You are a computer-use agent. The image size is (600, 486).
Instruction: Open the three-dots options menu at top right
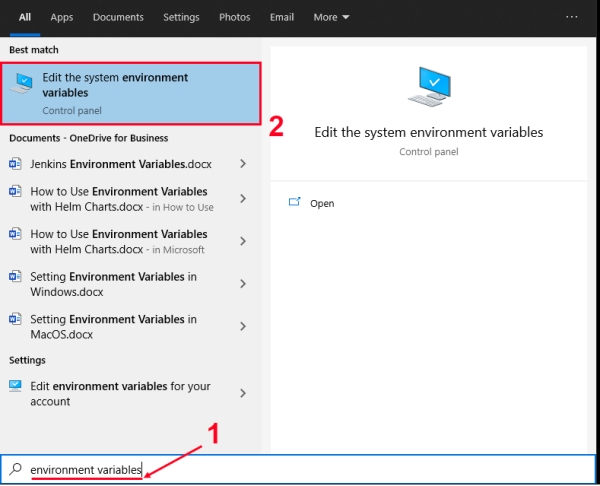572,17
